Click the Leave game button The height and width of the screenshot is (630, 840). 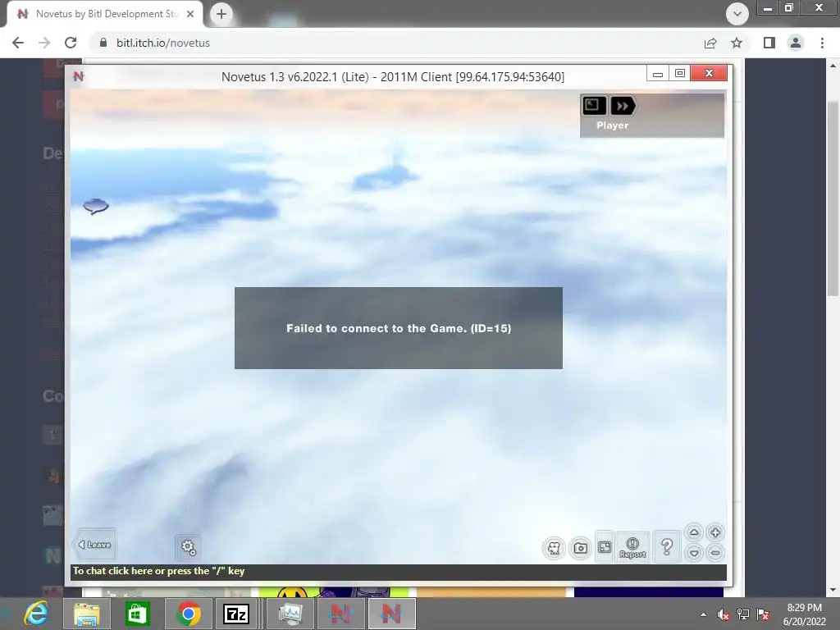(95, 545)
